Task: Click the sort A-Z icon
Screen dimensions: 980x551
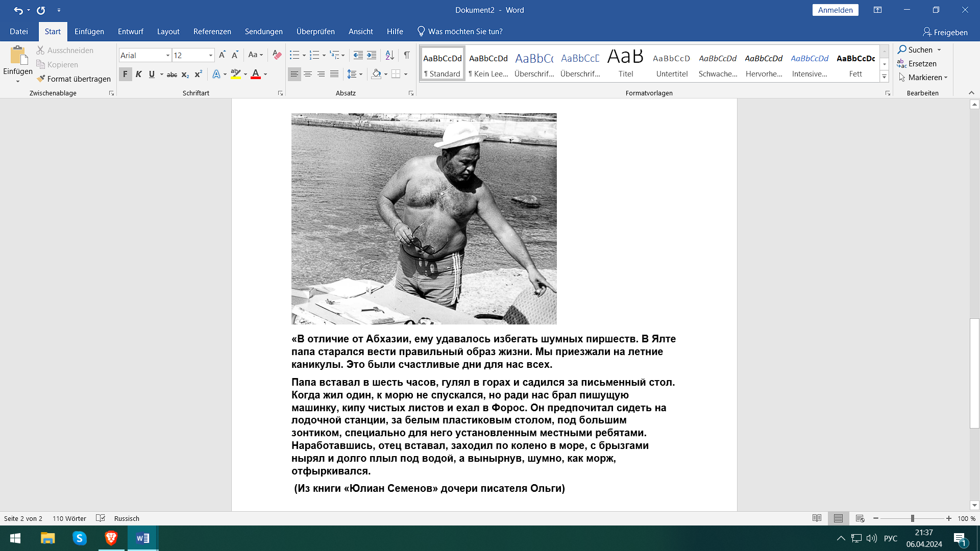Action: (x=389, y=55)
